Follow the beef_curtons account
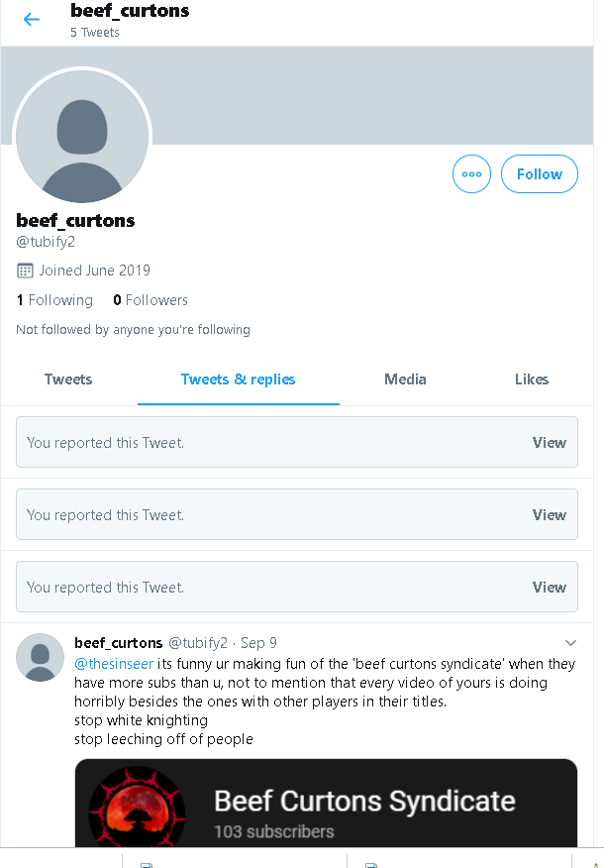The width and height of the screenshot is (604, 868). pos(540,173)
